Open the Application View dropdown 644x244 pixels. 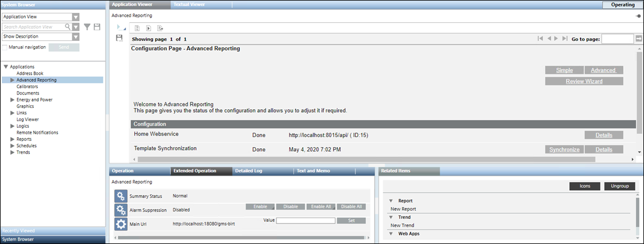[x=76, y=17]
